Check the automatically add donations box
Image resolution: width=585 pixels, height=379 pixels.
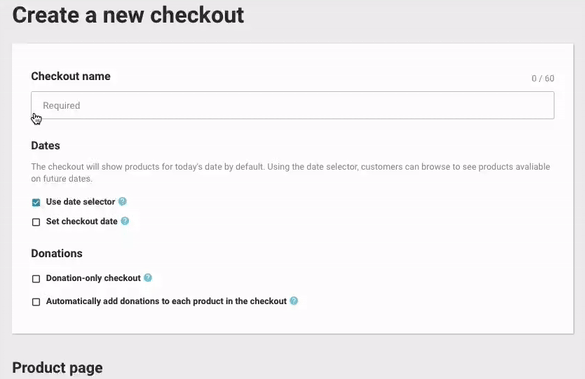[x=36, y=302]
